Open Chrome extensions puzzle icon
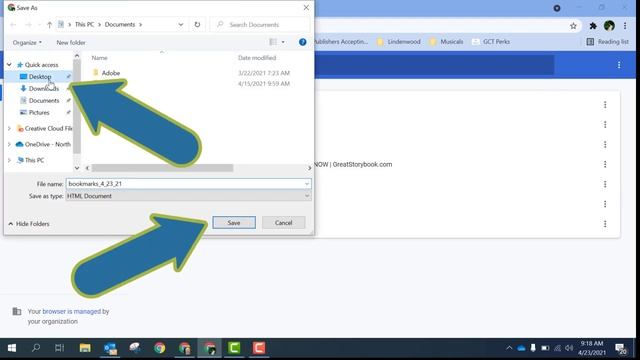The height and width of the screenshot is (360, 640). coord(593,26)
